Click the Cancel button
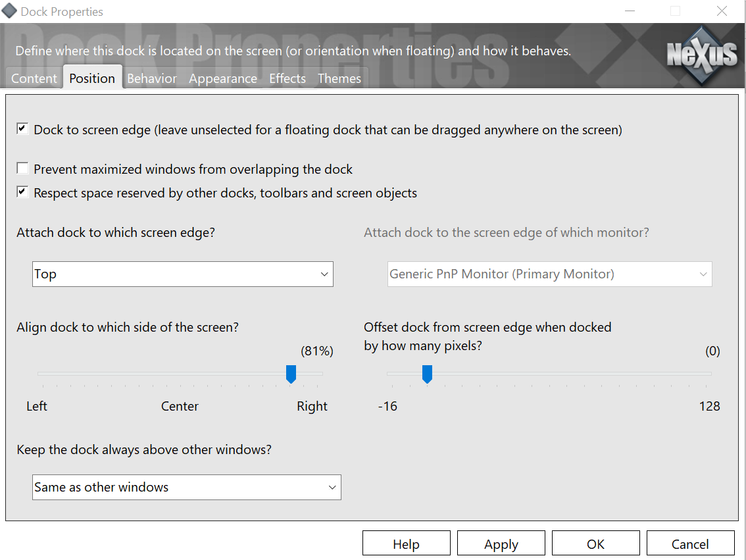Image resolution: width=746 pixels, height=560 pixels. coord(690,544)
